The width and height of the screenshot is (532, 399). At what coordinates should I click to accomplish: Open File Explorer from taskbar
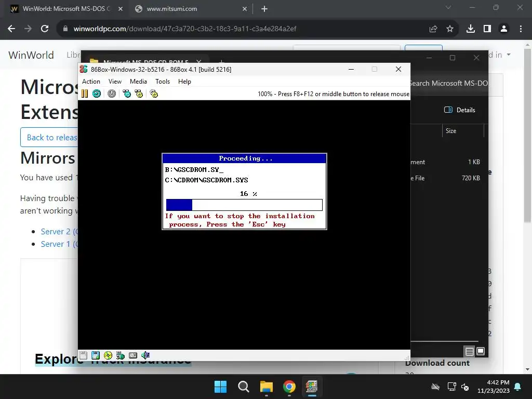267,387
